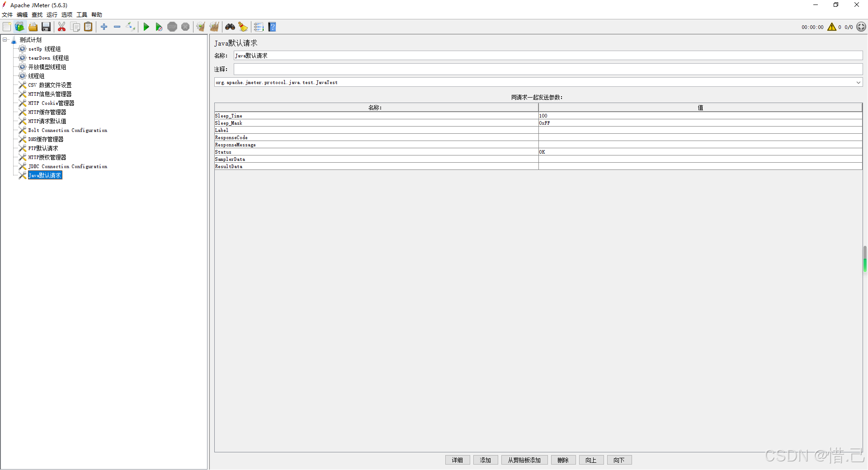Click the Shutdown test icon

point(185,27)
